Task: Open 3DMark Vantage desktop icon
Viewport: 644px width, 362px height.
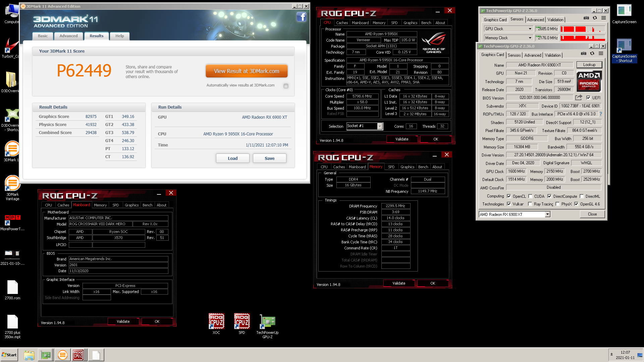Action: click(12, 188)
